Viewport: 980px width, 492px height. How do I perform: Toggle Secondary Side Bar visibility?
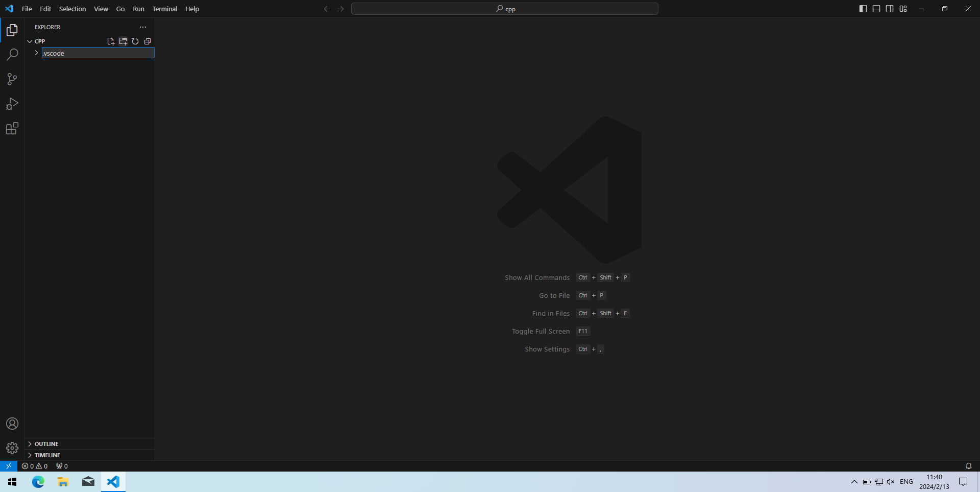(890, 9)
